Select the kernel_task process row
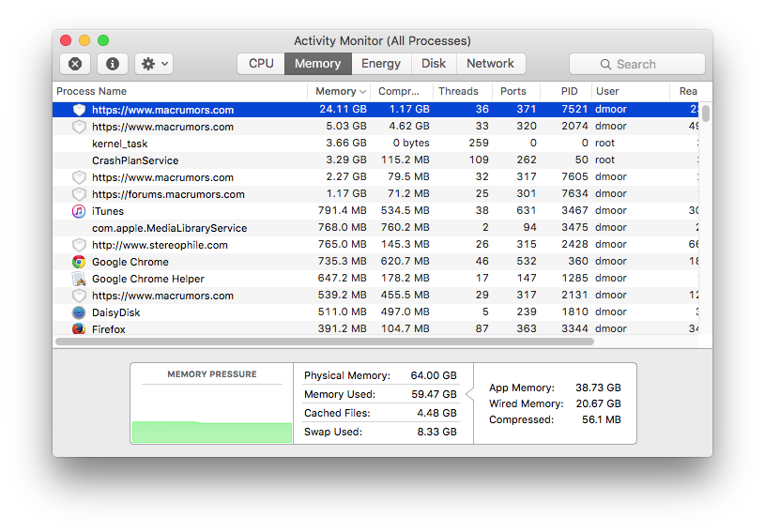This screenshot has width=765, height=532. [x=375, y=144]
